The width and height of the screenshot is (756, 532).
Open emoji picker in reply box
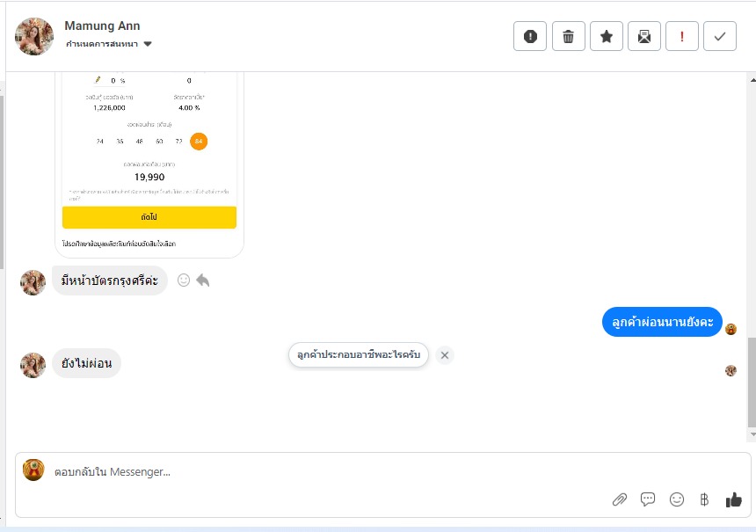coord(677,499)
